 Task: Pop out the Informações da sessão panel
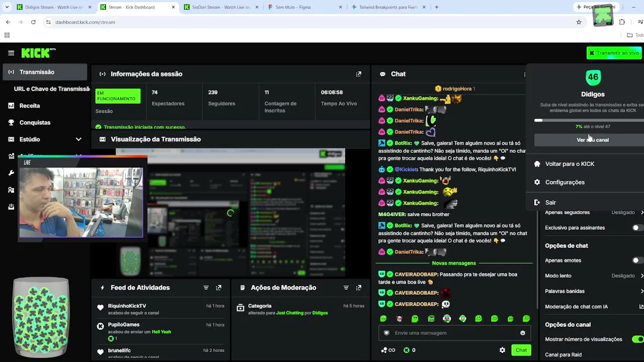pos(359,74)
